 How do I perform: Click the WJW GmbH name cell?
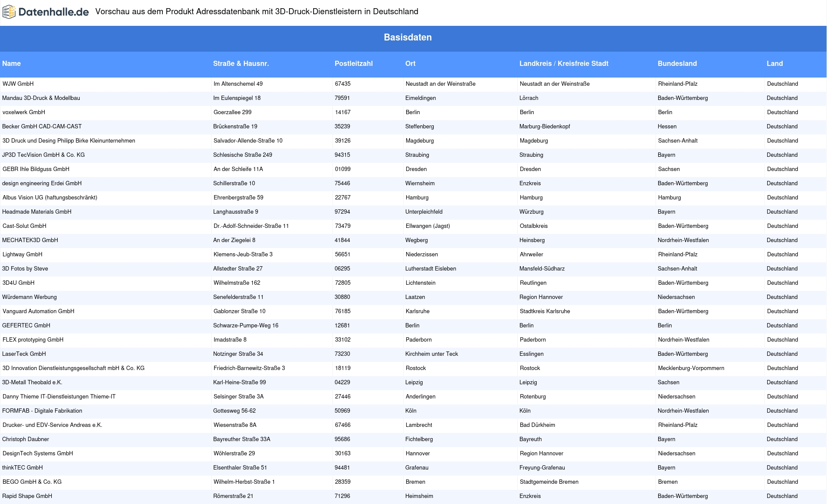(x=18, y=84)
